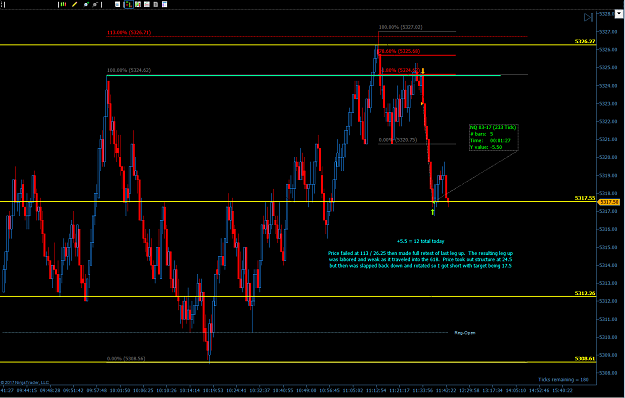Image resolution: width=625 pixels, height=398 pixels.
Task: Select the cyan horizontal line label at 5324.62
Action: tap(129, 70)
